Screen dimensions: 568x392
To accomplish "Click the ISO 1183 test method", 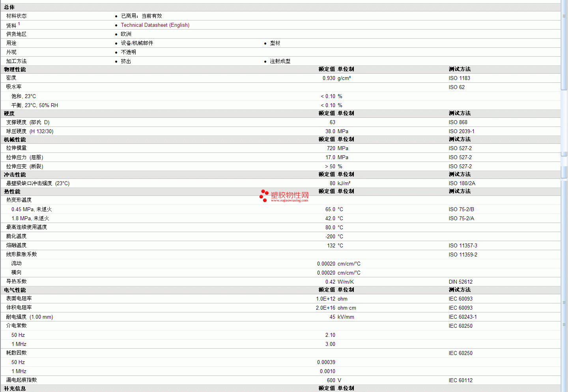I will [x=459, y=78].
